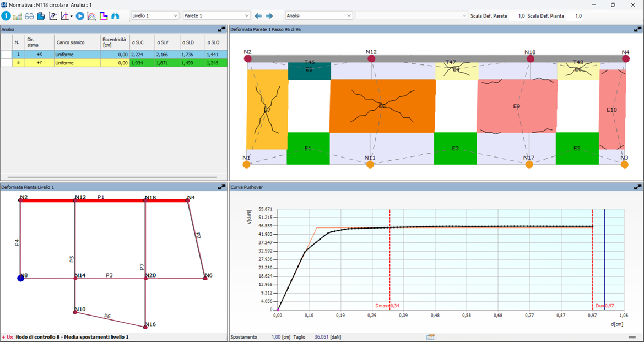This screenshot has width=644, height=342.
Task: Expand the Analisi combo box
Action: 318,16
